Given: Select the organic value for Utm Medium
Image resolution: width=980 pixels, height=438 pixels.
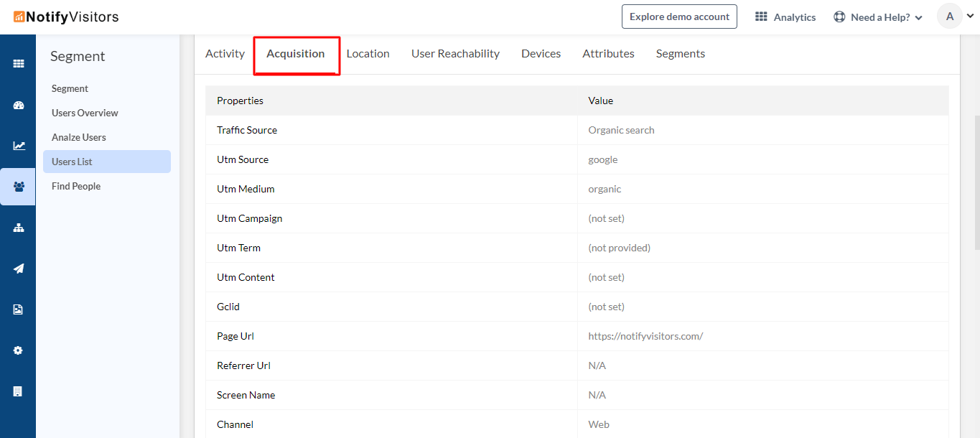Looking at the screenshot, I should point(605,190).
